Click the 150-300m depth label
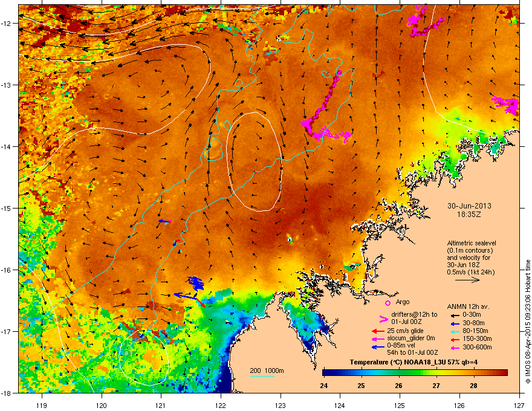 coord(477,338)
